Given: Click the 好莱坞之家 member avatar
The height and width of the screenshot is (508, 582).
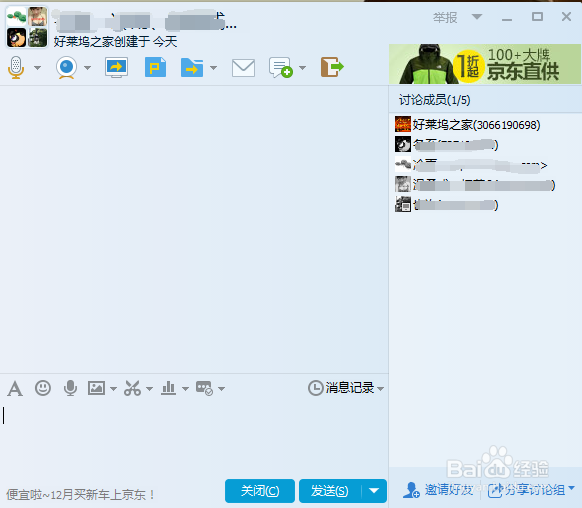Looking at the screenshot, I should tap(403, 124).
